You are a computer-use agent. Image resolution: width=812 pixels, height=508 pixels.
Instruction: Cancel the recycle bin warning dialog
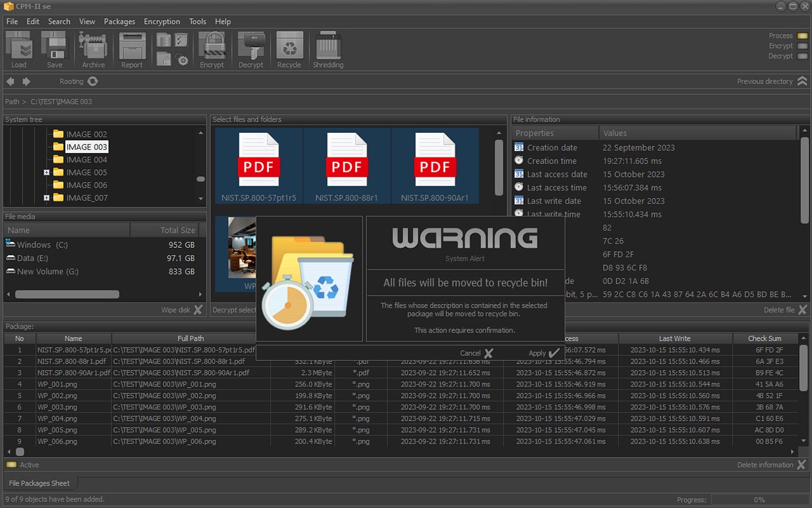pos(476,353)
